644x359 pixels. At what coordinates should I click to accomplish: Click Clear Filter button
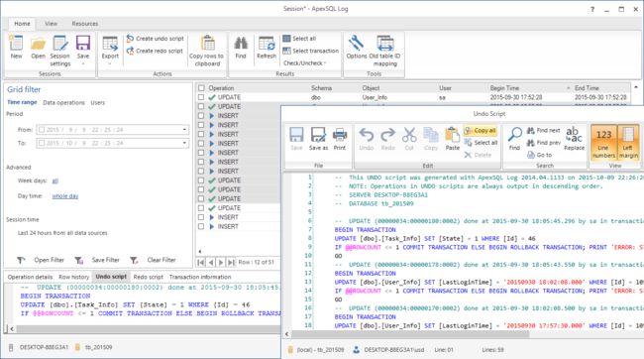pyautogui.click(x=153, y=260)
